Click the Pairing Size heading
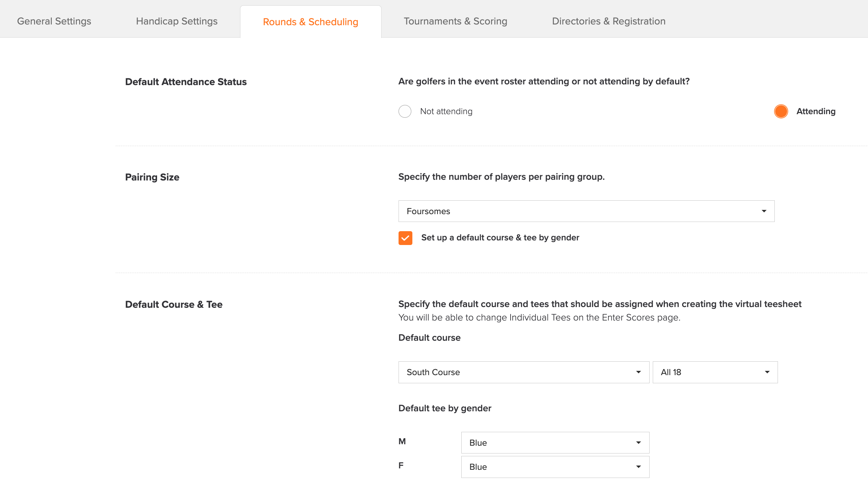 click(152, 177)
